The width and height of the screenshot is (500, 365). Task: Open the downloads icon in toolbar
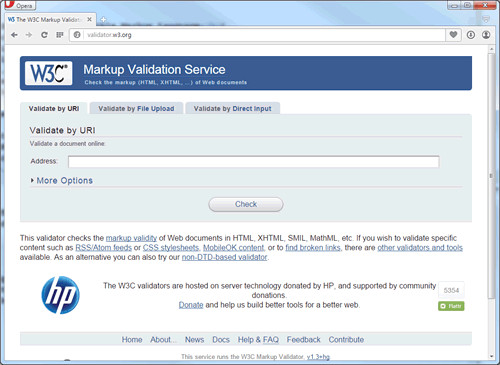click(471, 35)
